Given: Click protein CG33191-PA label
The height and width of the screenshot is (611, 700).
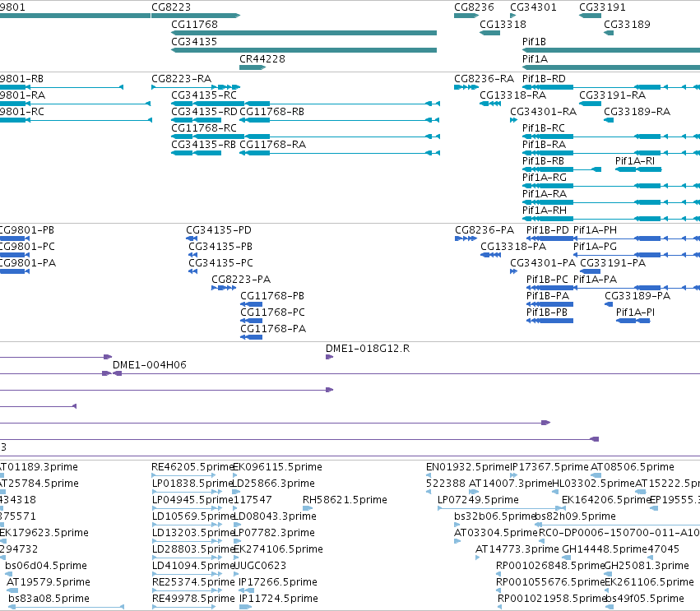Looking at the screenshot, I should (613, 264).
